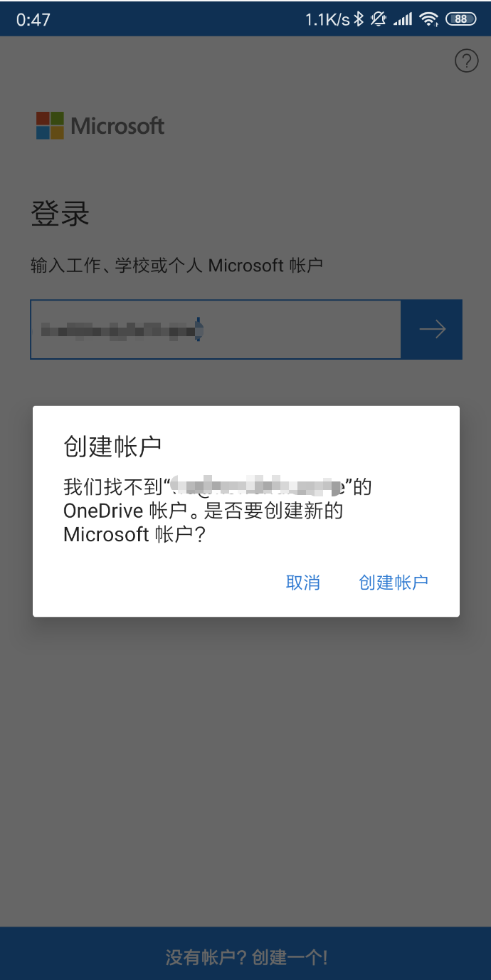491x980 pixels.
Task: Select 取消 to dismiss the dialog
Action: tap(303, 582)
